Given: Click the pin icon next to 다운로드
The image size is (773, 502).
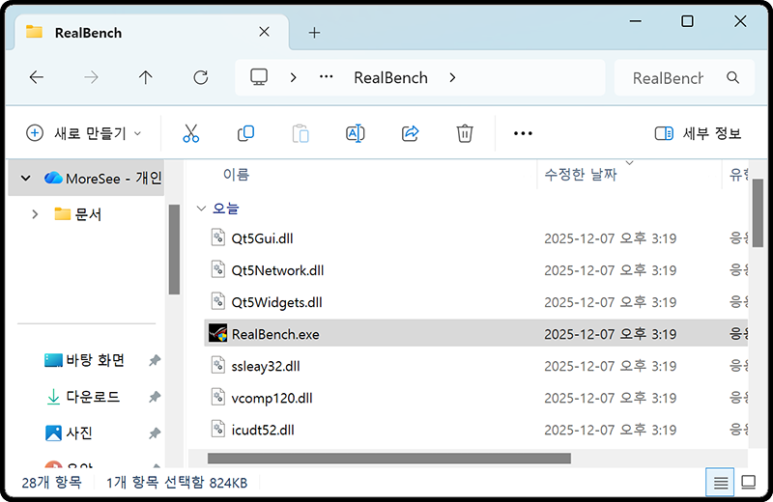Looking at the screenshot, I should coord(155,396).
